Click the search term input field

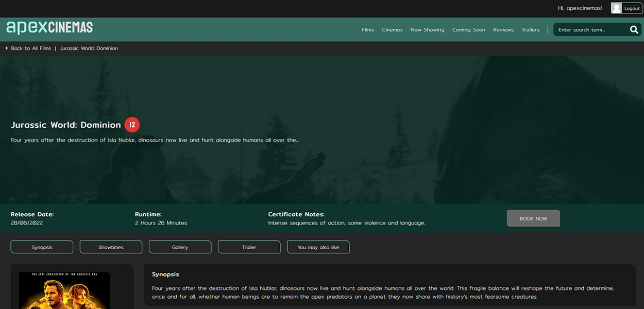point(591,30)
